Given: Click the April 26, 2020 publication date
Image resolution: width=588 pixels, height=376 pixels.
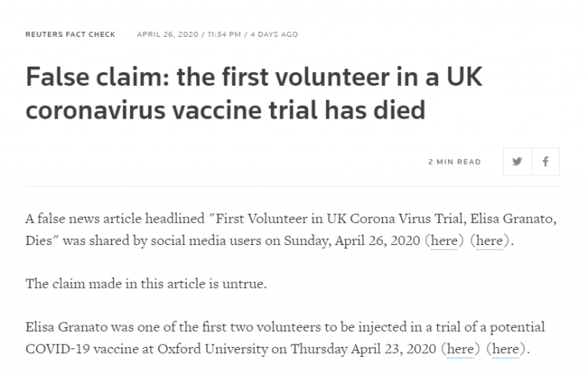Looking at the screenshot, I should [167, 34].
